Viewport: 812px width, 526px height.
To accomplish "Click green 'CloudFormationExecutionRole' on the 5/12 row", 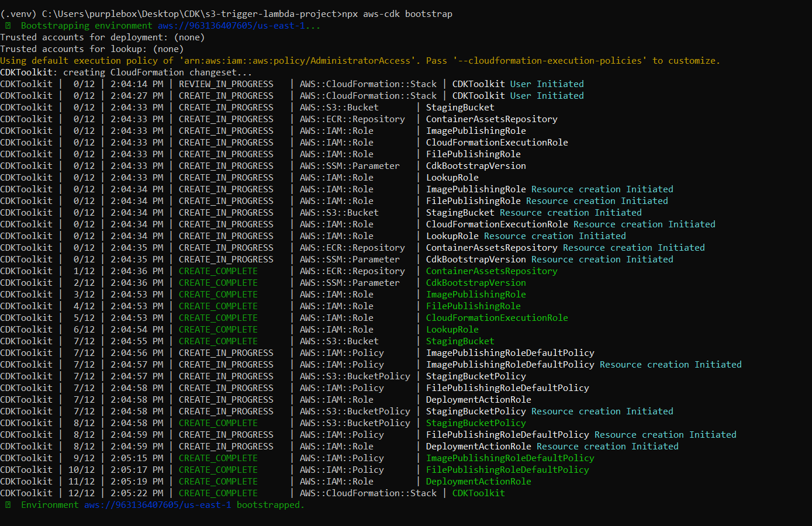I will pos(497,318).
